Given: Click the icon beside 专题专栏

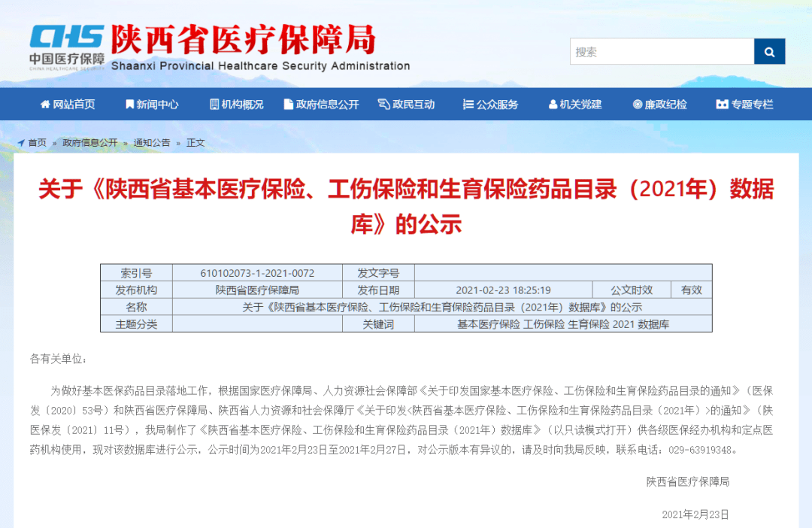Looking at the screenshot, I should click(722, 105).
